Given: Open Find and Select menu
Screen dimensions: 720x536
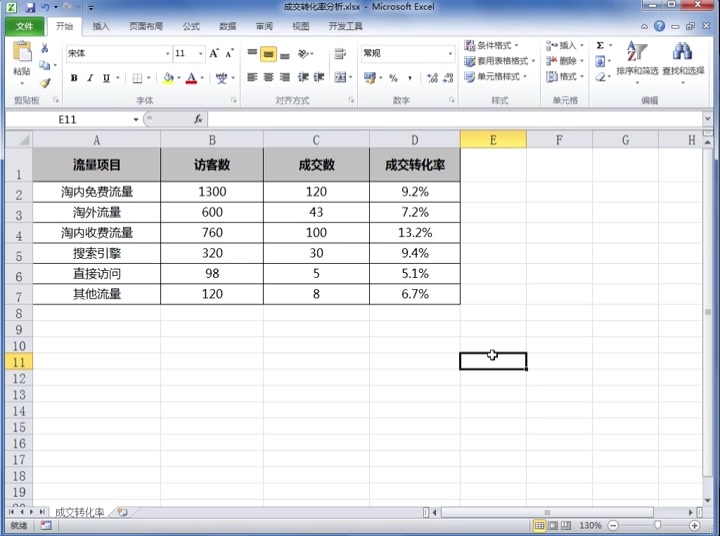Looking at the screenshot, I should pyautogui.click(x=683, y=62).
